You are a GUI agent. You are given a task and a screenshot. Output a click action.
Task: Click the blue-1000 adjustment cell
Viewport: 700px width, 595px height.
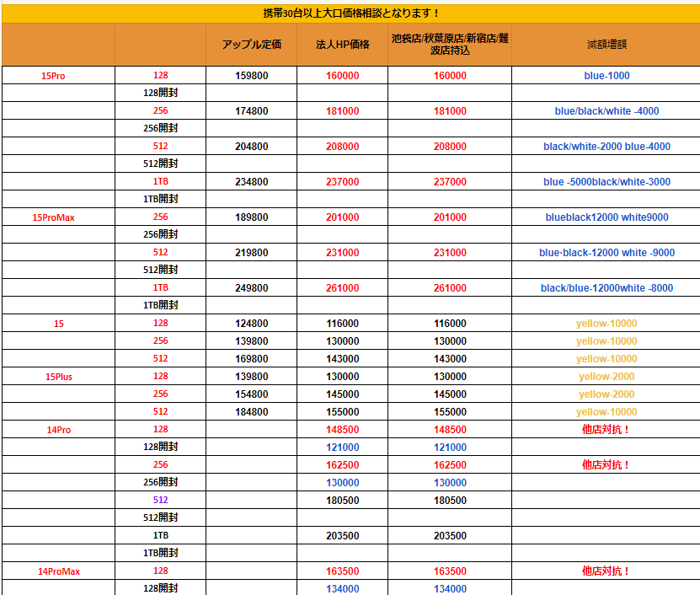click(x=606, y=76)
